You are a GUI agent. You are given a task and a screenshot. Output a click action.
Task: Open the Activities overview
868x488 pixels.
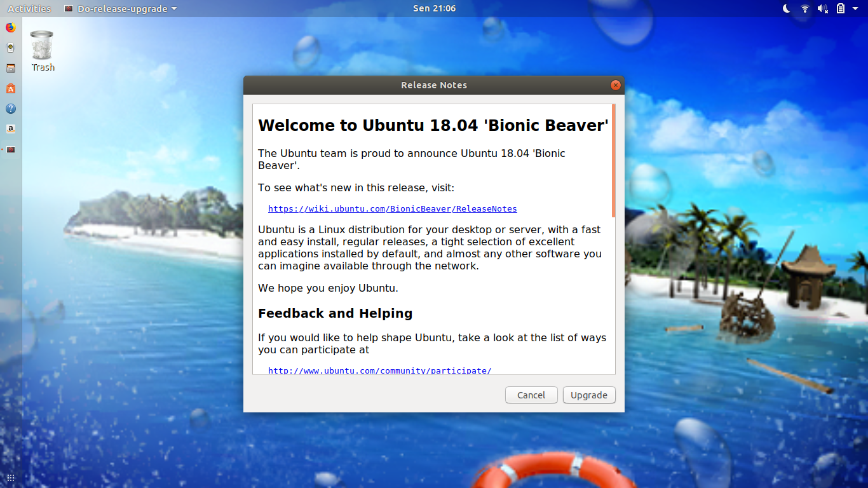[29, 8]
